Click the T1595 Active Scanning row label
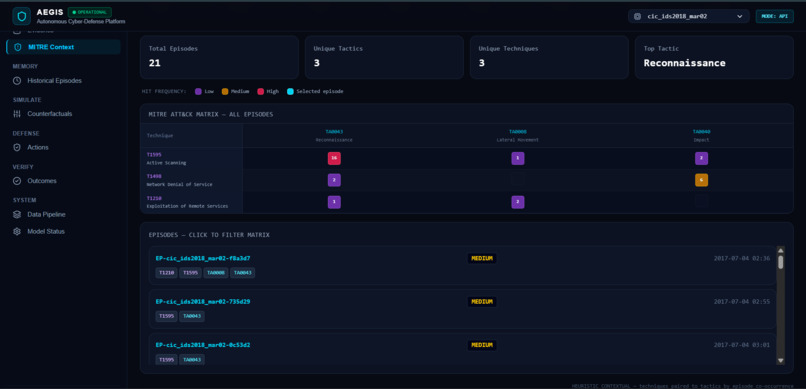Screen dimensions: 806x389 (166, 159)
